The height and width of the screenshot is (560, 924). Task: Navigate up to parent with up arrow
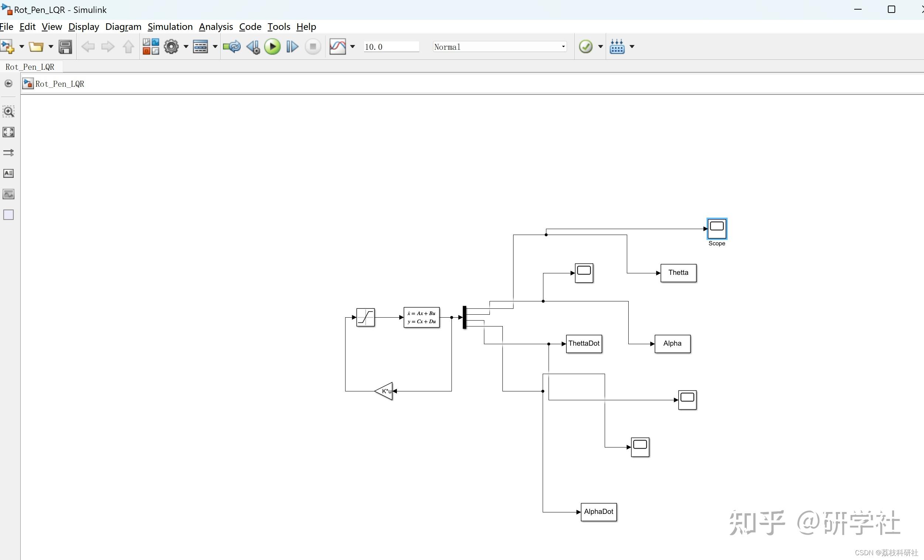[128, 46]
